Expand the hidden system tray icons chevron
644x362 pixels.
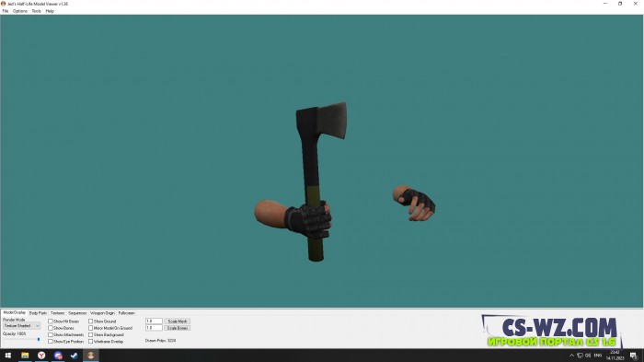click(x=571, y=356)
